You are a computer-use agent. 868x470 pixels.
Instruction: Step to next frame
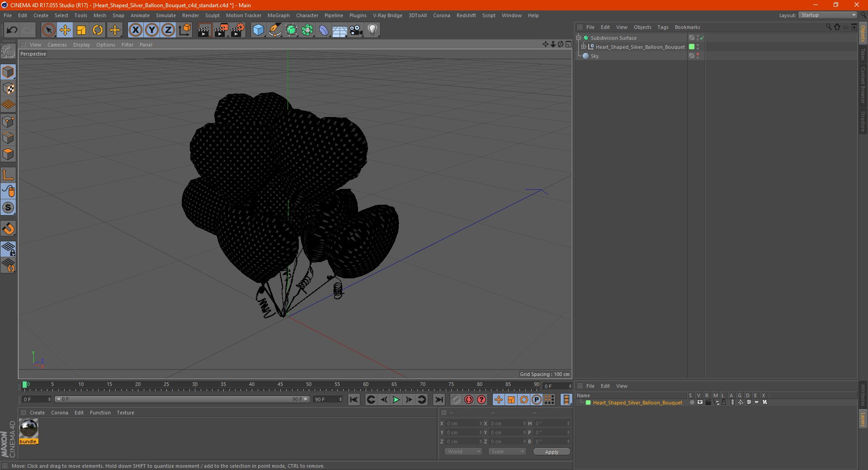[x=409, y=399]
